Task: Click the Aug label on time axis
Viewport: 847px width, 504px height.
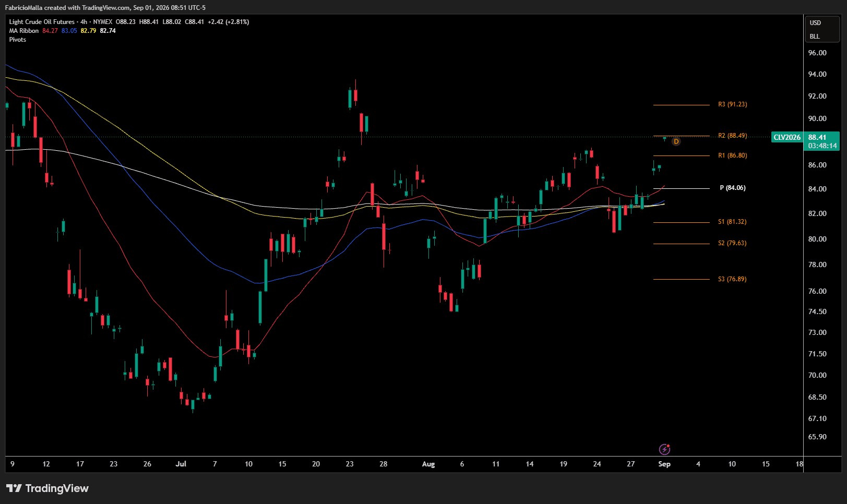Action: (428, 464)
